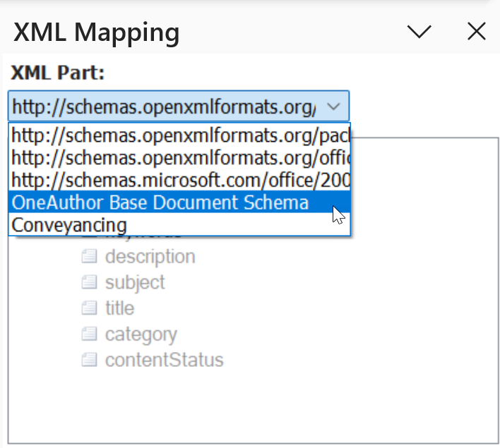This screenshot has height=448, width=500.
Task: Click the category tree item label
Action: [141, 334]
